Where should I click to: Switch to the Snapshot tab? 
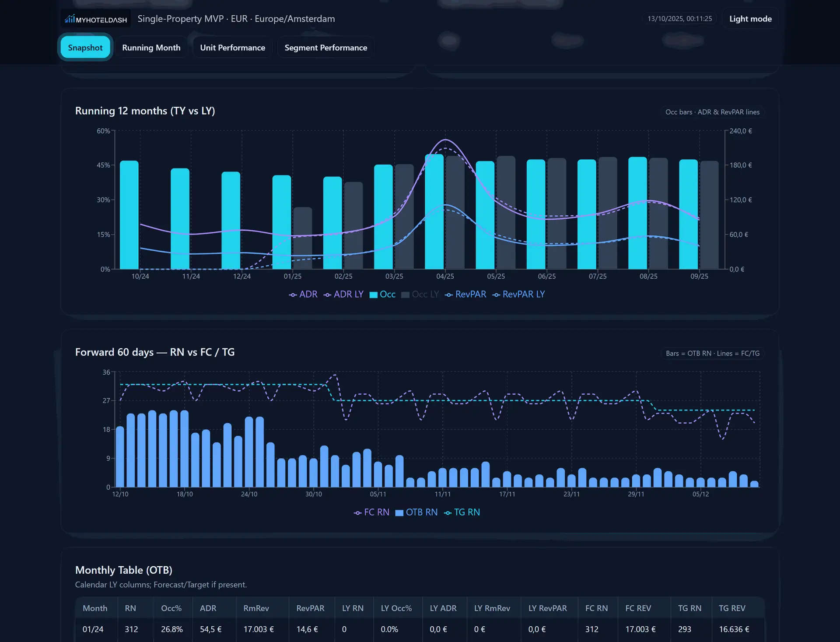coord(85,48)
